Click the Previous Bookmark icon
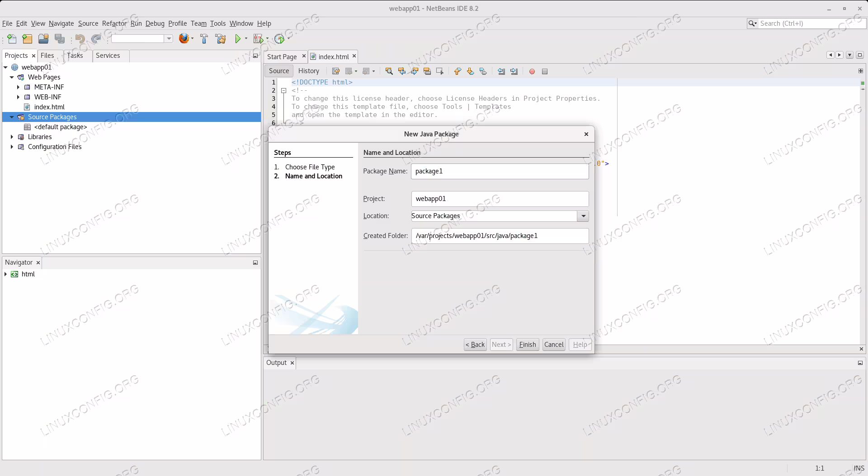The height and width of the screenshot is (476, 868). [x=458, y=71]
